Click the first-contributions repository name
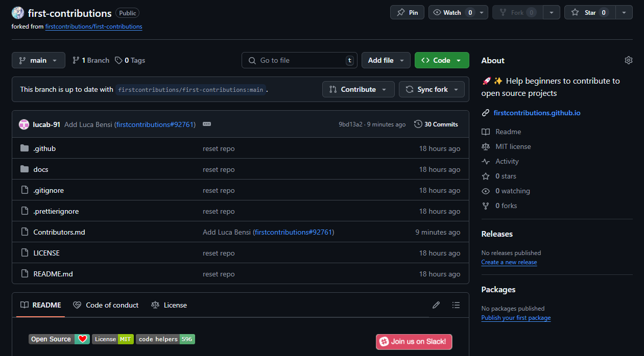This screenshot has height=356, width=644. point(70,13)
